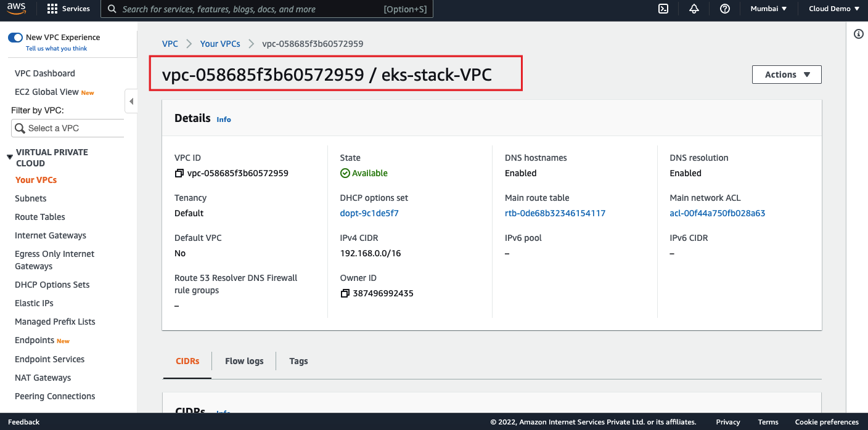Open the info panel icon at right edge

[859, 34]
